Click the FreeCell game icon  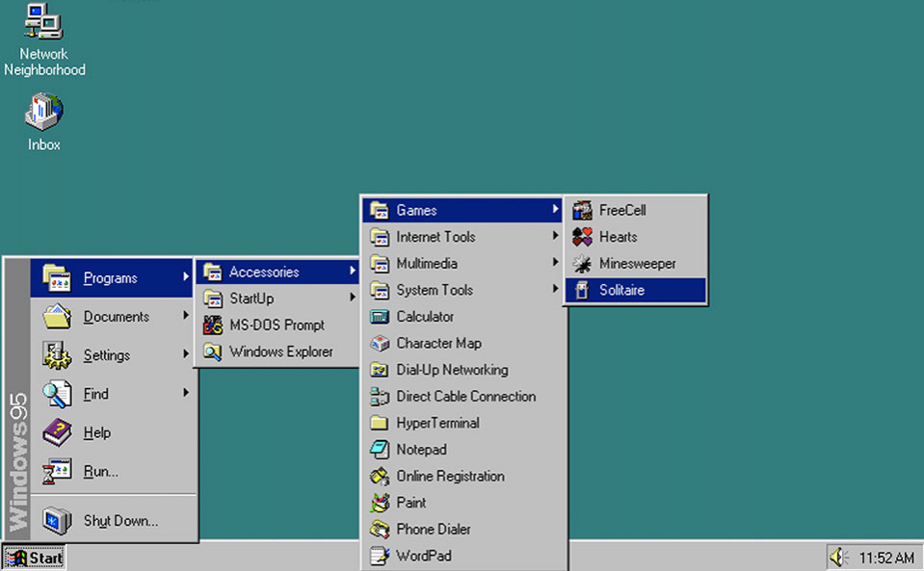point(582,210)
